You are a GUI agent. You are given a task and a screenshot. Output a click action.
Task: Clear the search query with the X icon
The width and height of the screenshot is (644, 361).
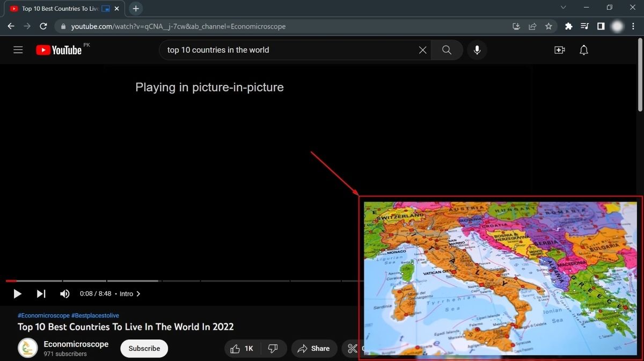click(422, 49)
